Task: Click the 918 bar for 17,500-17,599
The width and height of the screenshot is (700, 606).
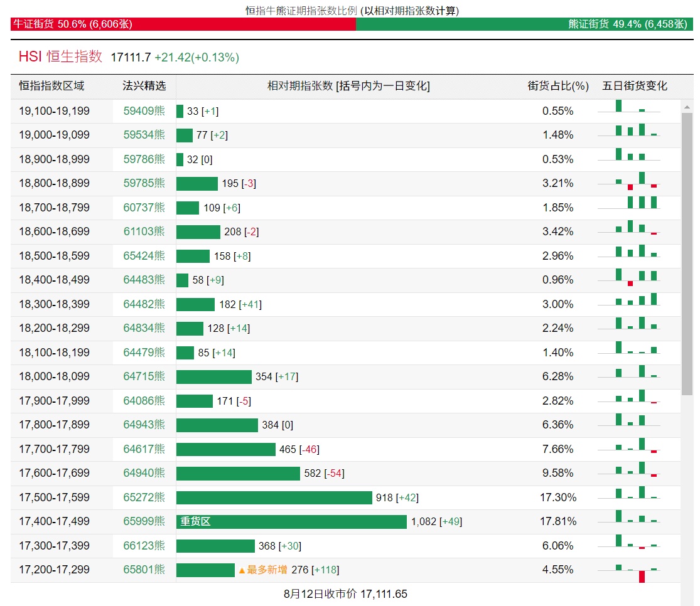Action: 274,497
